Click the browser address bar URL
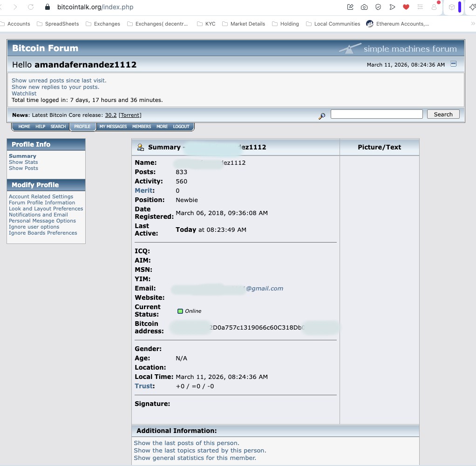Image resolution: width=476 pixels, height=466 pixels. coord(95,7)
